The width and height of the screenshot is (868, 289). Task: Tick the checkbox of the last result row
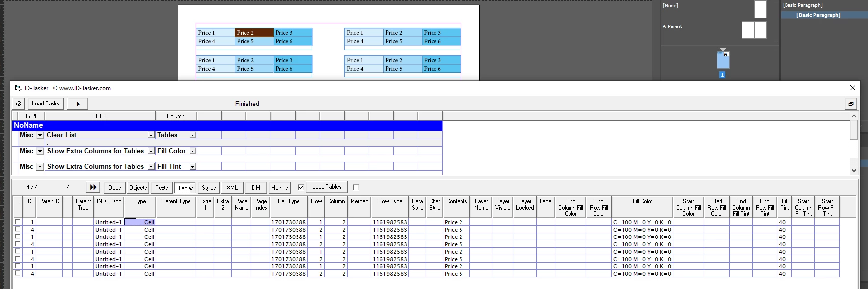(18, 273)
